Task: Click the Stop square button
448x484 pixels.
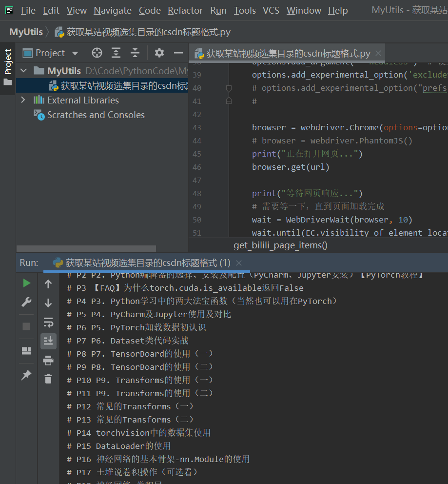Action: (x=26, y=326)
